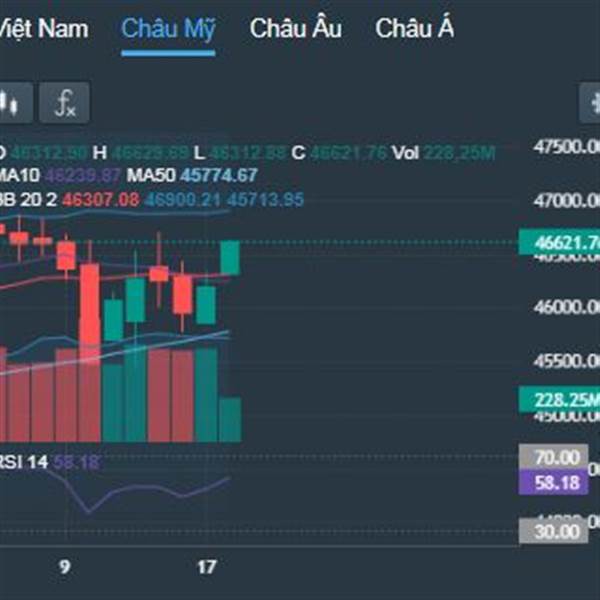This screenshot has width=600, height=600.
Task: Click the purple 58.18 RSI value tag
Action: [x=554, y=483]
